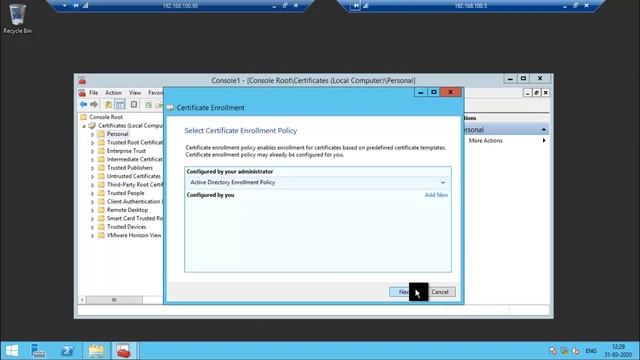Click tree pane horizontal scrollbar thumb
The image size is (640, 360).
click(114, 300)
